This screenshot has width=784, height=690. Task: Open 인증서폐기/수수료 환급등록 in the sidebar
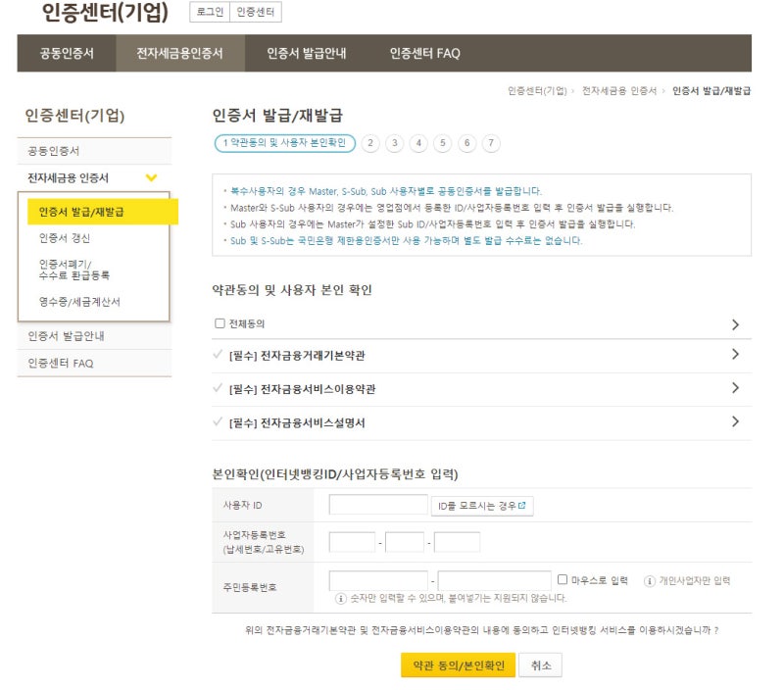tap(74, 270)
